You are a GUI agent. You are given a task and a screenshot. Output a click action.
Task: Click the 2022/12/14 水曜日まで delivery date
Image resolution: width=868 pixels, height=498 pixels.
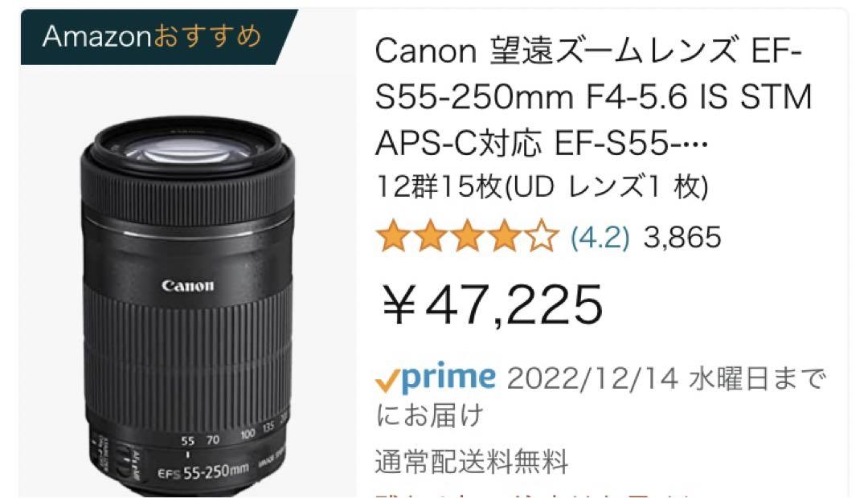[666, 380]
